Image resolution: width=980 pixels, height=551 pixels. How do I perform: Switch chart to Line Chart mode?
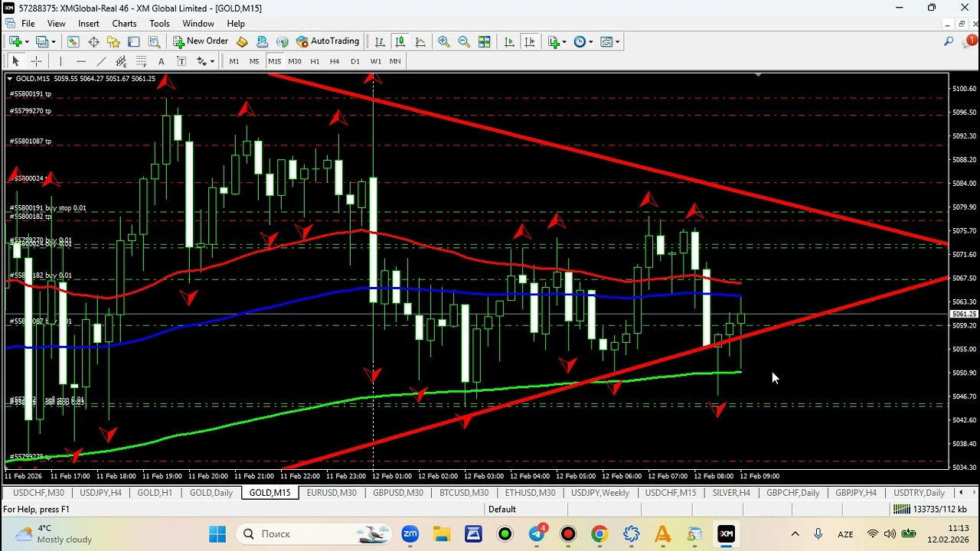(x=420, y=41)
